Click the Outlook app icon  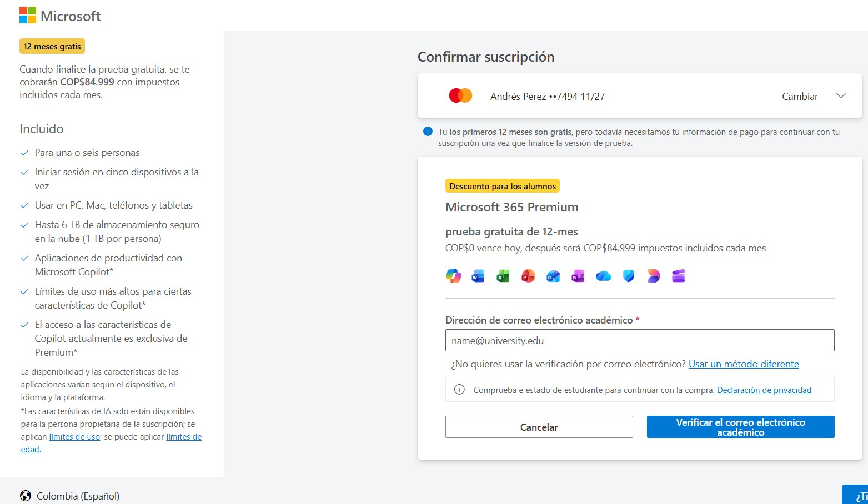tap(553, 276)
